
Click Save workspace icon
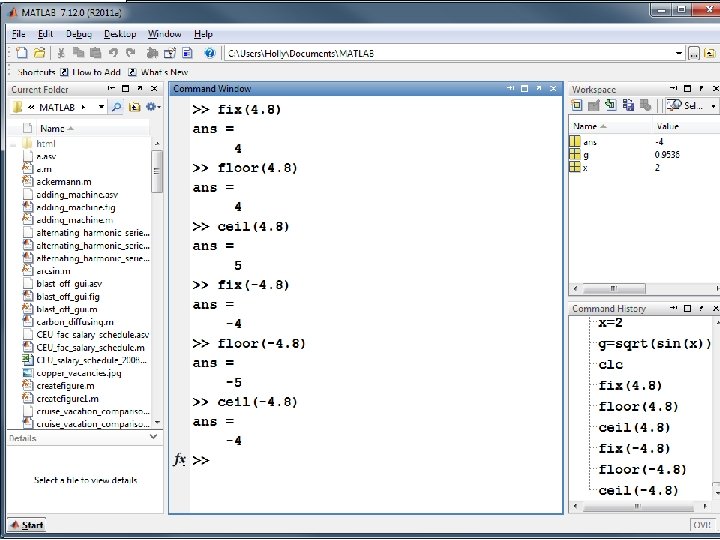coord(628,105)
